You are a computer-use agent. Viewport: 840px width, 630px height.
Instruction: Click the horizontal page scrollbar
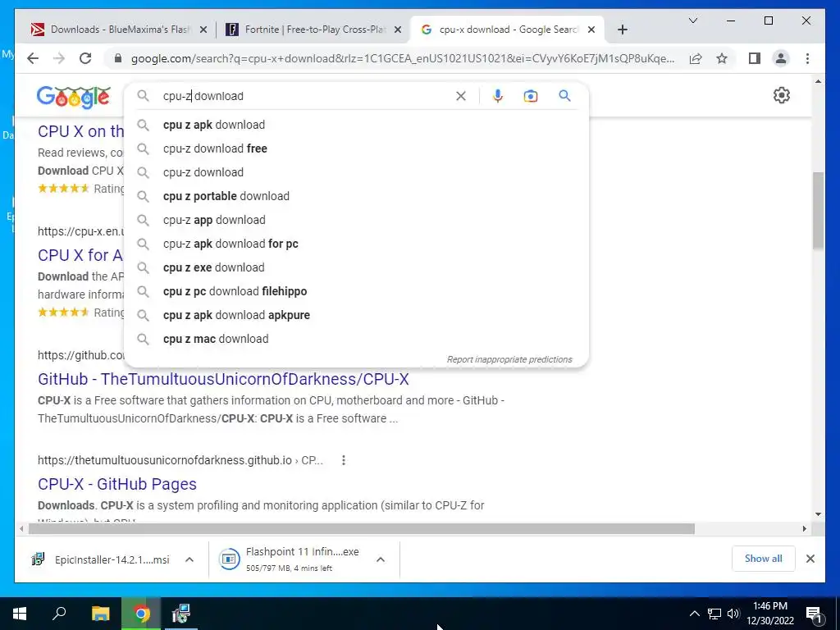point(362,529)
